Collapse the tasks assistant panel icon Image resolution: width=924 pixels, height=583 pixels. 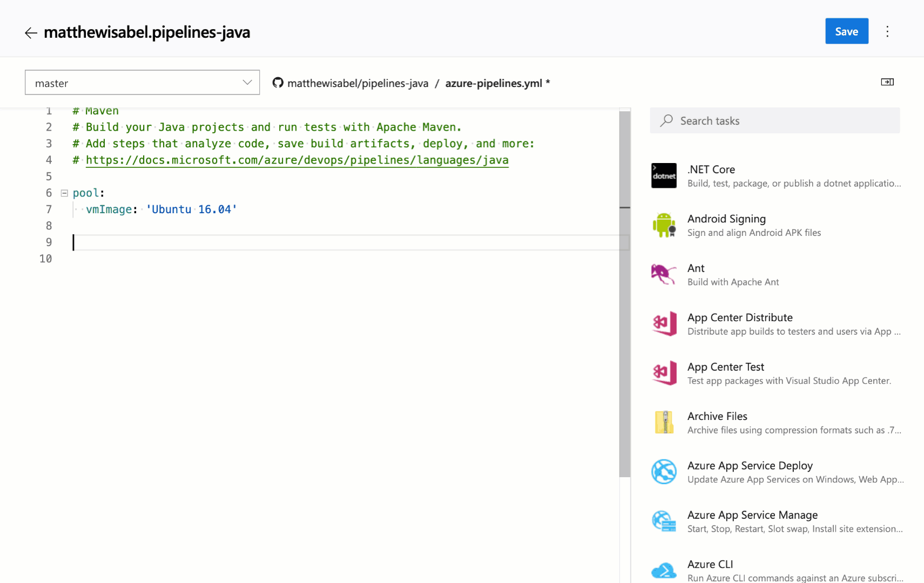(x=887, y=82)
